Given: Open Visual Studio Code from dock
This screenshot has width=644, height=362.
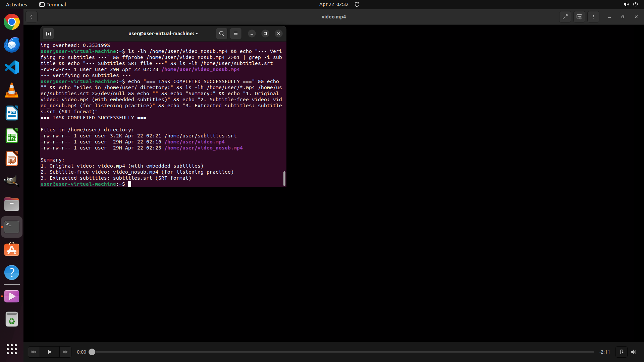Looking at the screenshot, I should tap(12, 68).
